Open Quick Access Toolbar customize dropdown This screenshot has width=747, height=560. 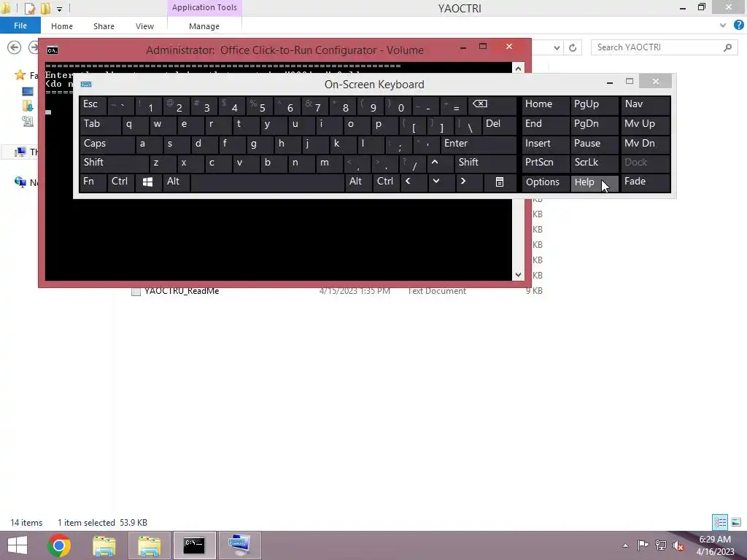click(60, 9)
